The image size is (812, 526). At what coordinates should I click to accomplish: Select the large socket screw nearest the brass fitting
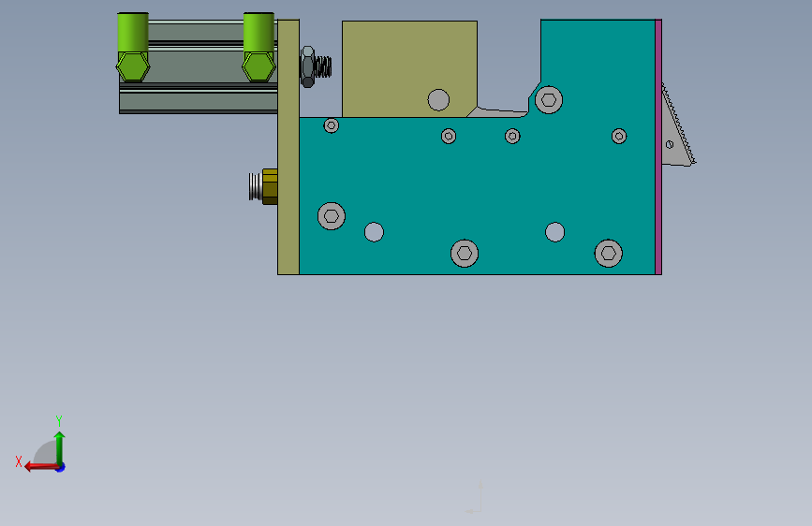[332, 216]
